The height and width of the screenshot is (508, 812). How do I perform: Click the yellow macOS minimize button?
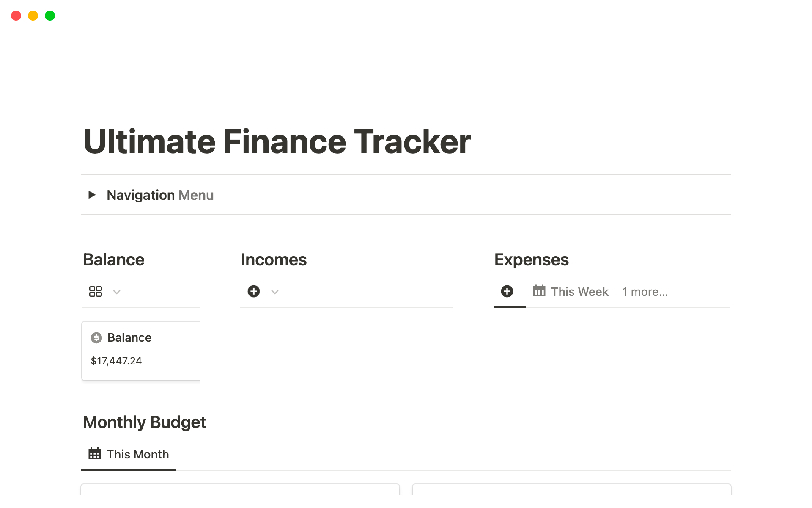(33, 16)
